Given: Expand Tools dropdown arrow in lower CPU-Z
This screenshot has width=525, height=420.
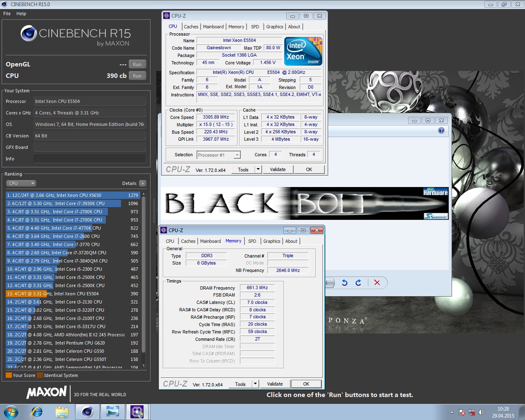Looking at the screenshot, I should (255, 384).
